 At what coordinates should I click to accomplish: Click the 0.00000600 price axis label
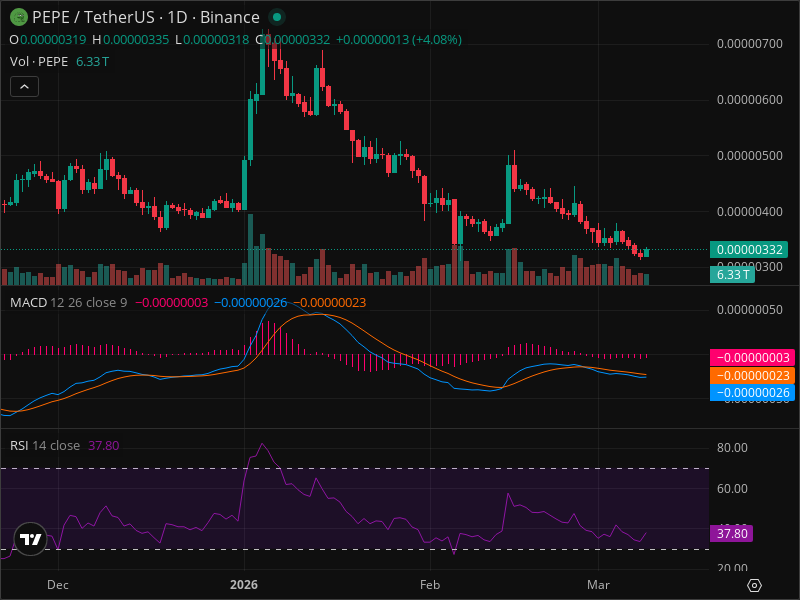(749, 99)
